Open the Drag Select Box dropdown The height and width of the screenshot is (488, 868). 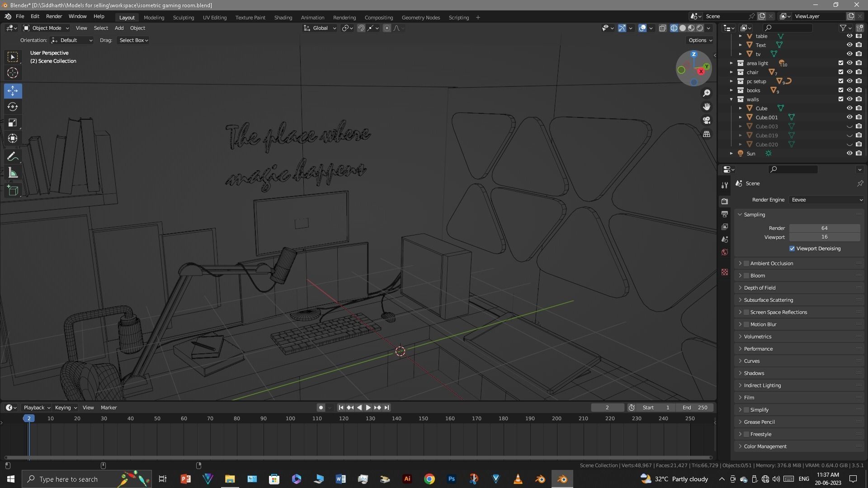(133, 40)
